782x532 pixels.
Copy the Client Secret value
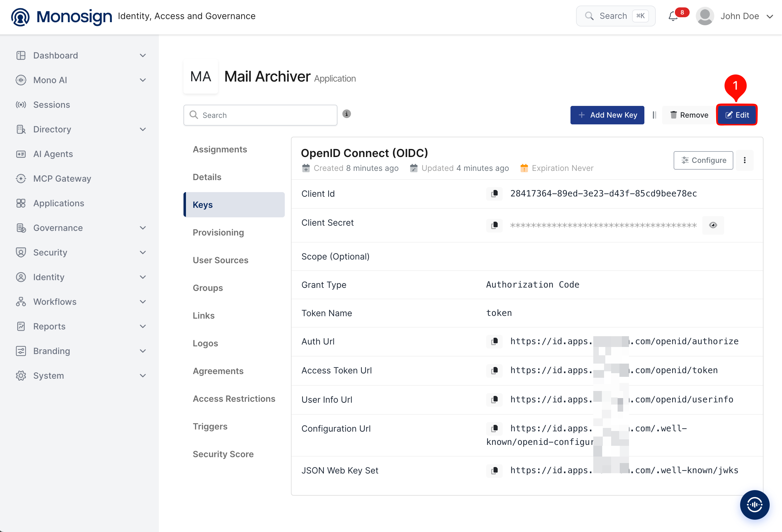(x=494, y=225)
